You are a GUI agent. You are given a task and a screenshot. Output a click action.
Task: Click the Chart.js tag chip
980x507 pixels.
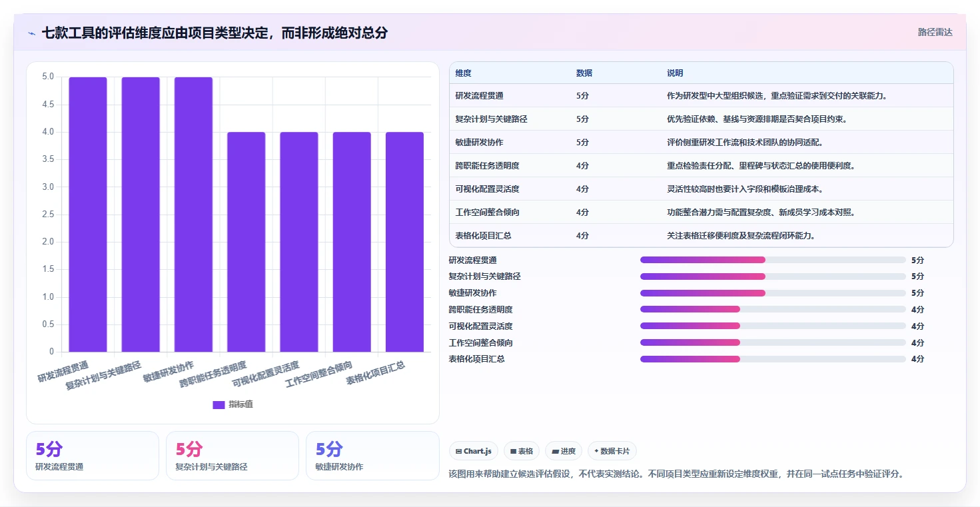click(x=474, y=451)
